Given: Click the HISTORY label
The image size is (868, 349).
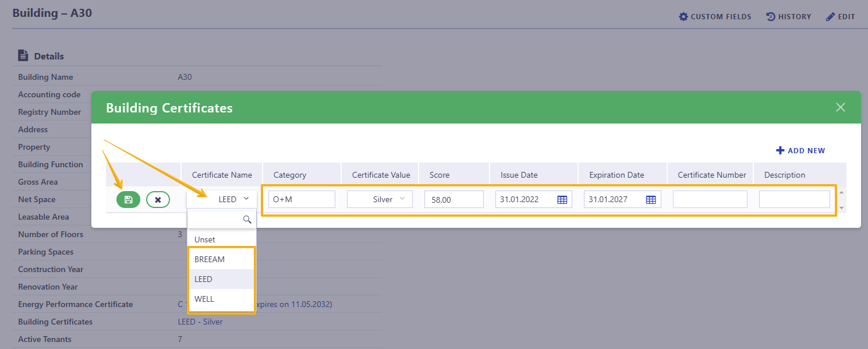Looking at the screenshot, I should pos(795,17).
